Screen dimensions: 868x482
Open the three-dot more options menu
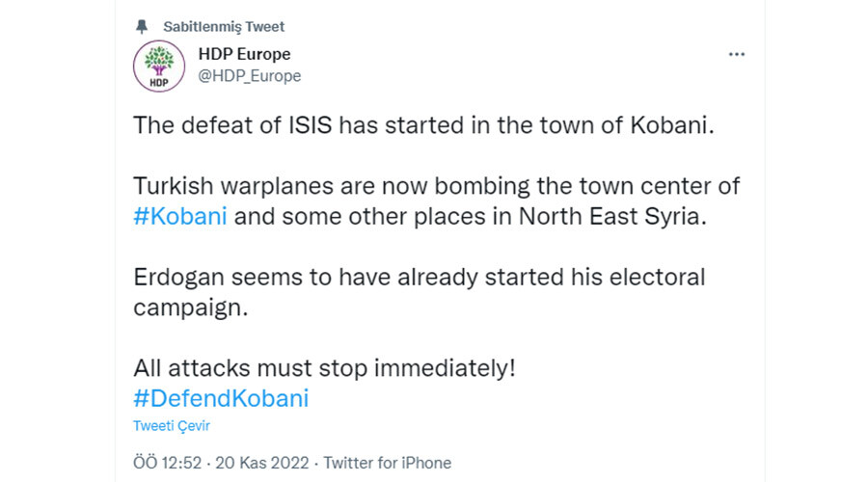[x=737, y=55]
